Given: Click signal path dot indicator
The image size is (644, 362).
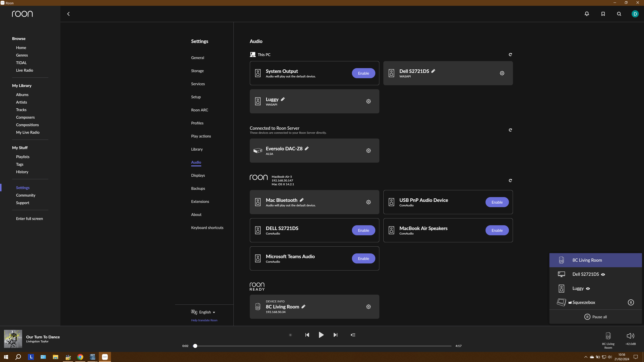Looking at the screenshot, I should point(290,335).
